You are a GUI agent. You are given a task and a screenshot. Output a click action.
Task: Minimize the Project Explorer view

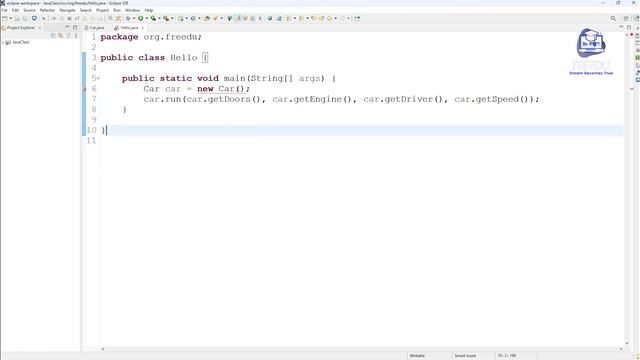click(67, 27)
